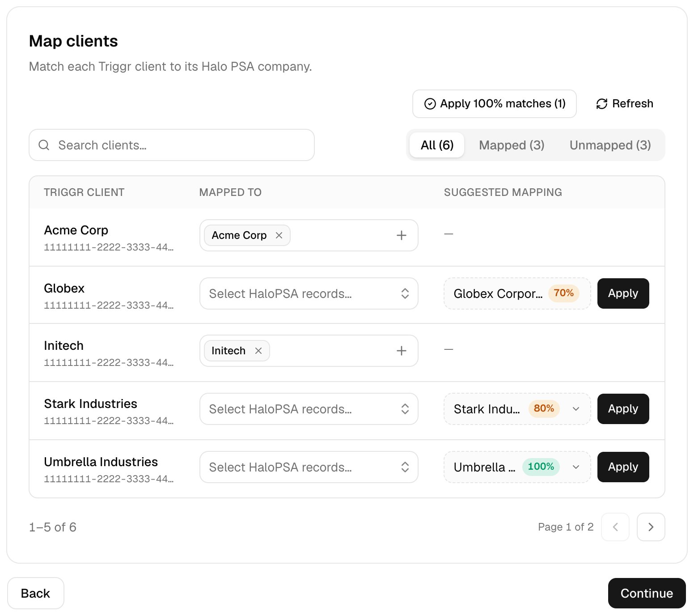Screen dimensions: 694x616
Task: Click Apply 100% matches button
Action: pos(495,104)
